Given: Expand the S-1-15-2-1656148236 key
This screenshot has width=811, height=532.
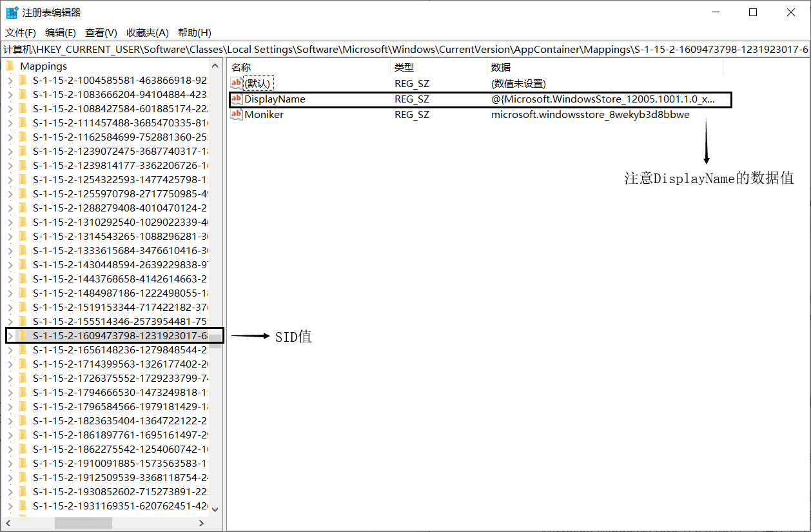Looking at the screenshot, I should point(10,350).
